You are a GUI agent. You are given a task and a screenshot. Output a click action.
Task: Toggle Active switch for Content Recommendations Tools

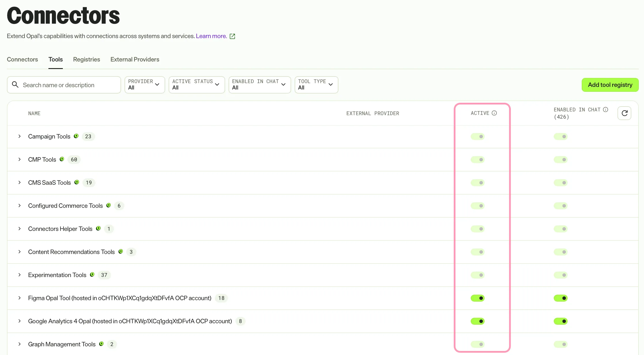[x=478, y=252]
